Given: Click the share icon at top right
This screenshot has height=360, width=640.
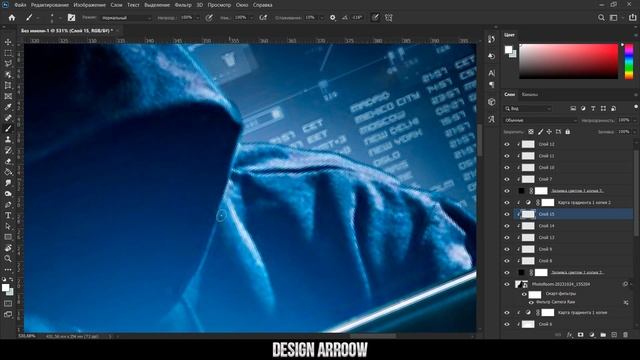Looking at the screenshot, I should (632, 18).
